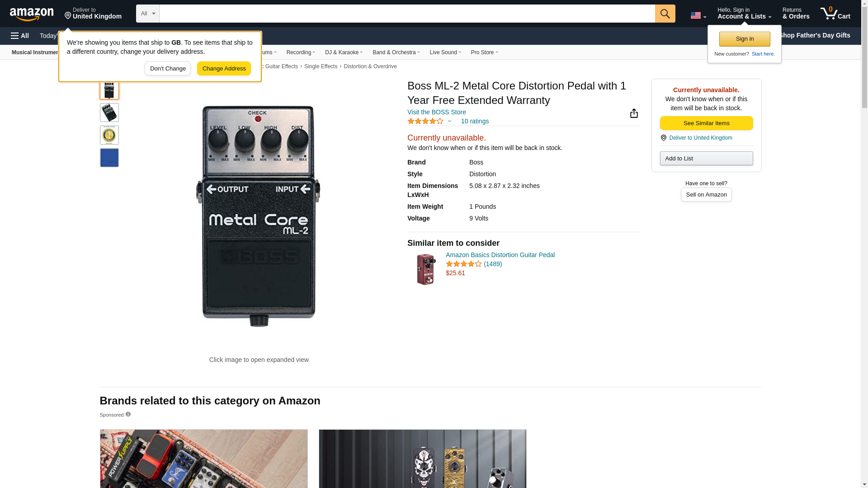Click the See Similar Items button
The width and height of the screenshot is (868, 488).
[706, 123]
